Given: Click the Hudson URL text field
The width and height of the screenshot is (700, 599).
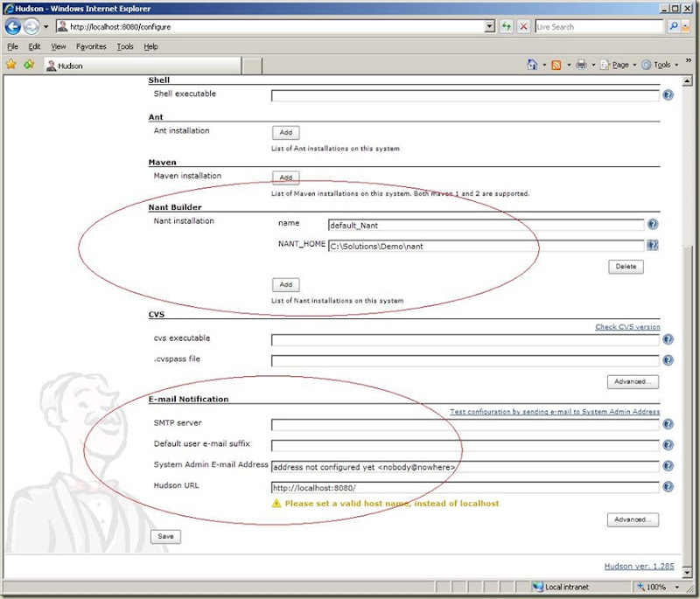Looking at the screenshot, I should tap(465, 487).
